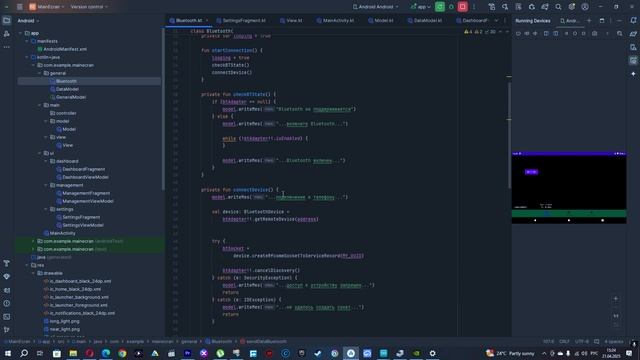Screen dimensions: 640x360
Task: Open the Resource Manager sidebar icon
Action: [x=7, y=34]
